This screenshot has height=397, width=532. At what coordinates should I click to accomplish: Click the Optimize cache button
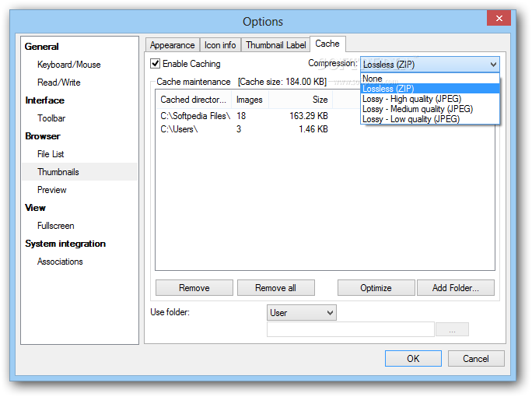click(376, 288)
